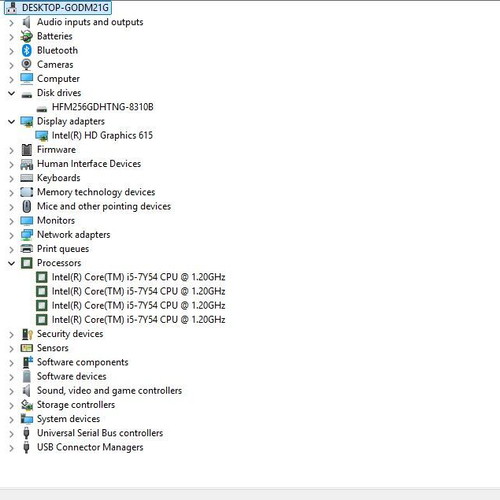Select the first i5-7Y54 processor entry
Image resolution: width=500 pixels, height=500 pixels.
[138, 277]
